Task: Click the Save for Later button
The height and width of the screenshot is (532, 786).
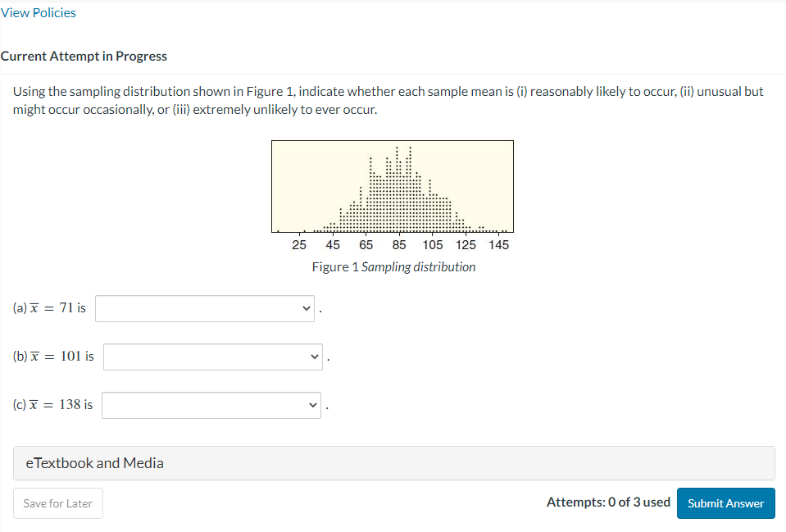Action: click(57, 503)
